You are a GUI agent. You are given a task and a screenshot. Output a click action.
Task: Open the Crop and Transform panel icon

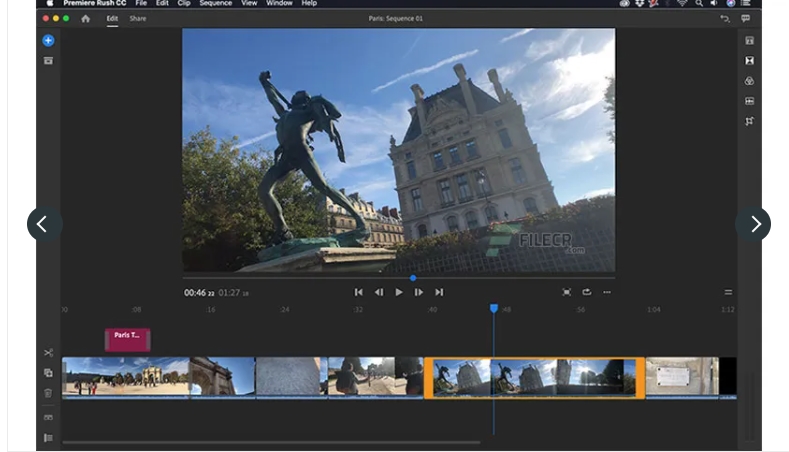click(749, 121)
